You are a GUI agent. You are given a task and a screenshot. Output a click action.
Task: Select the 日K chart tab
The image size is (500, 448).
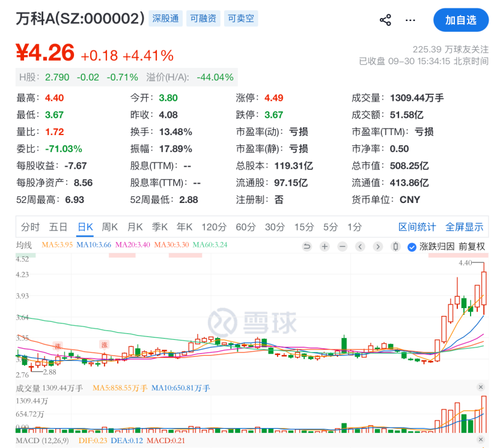click(85, 227)
